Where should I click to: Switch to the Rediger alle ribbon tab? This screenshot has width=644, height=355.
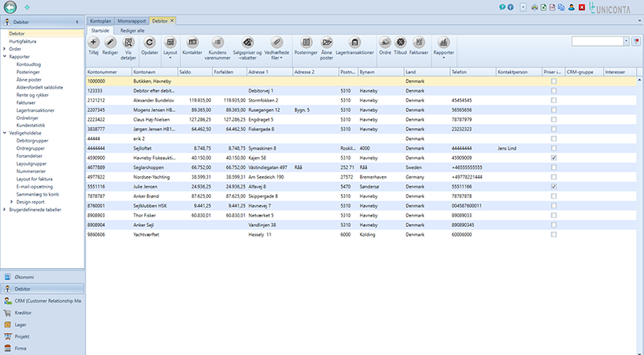[x=132, y=31]
